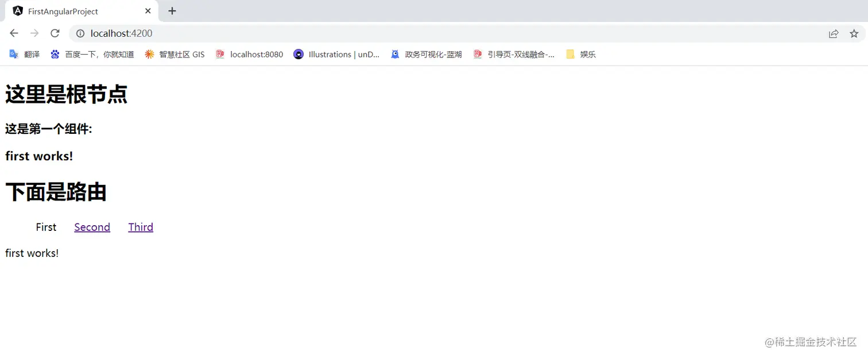Click the First route link
The height and width of the screenshot is (359, 868).
pos(46,227)
